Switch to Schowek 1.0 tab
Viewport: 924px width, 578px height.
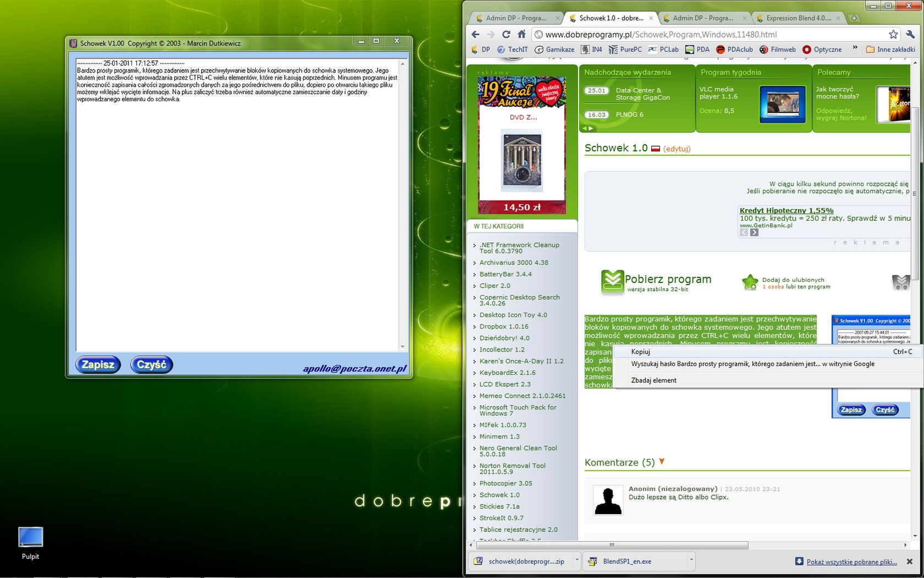click(x=610, y=18)
